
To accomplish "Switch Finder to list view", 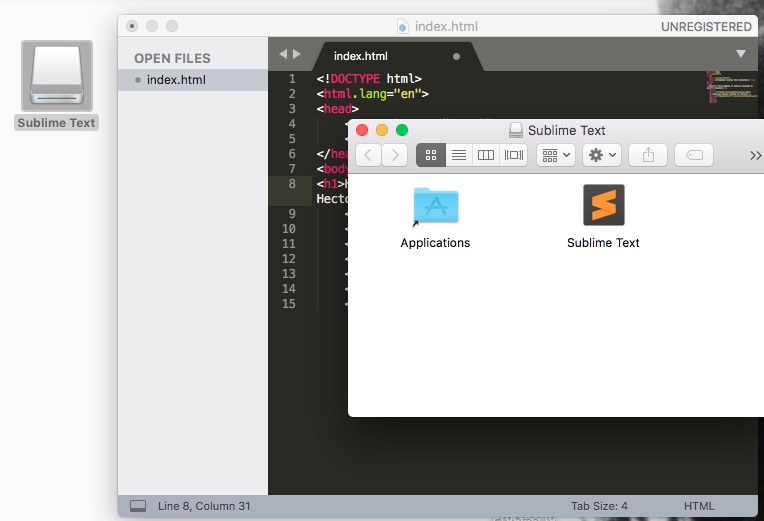I will point(458,155).
